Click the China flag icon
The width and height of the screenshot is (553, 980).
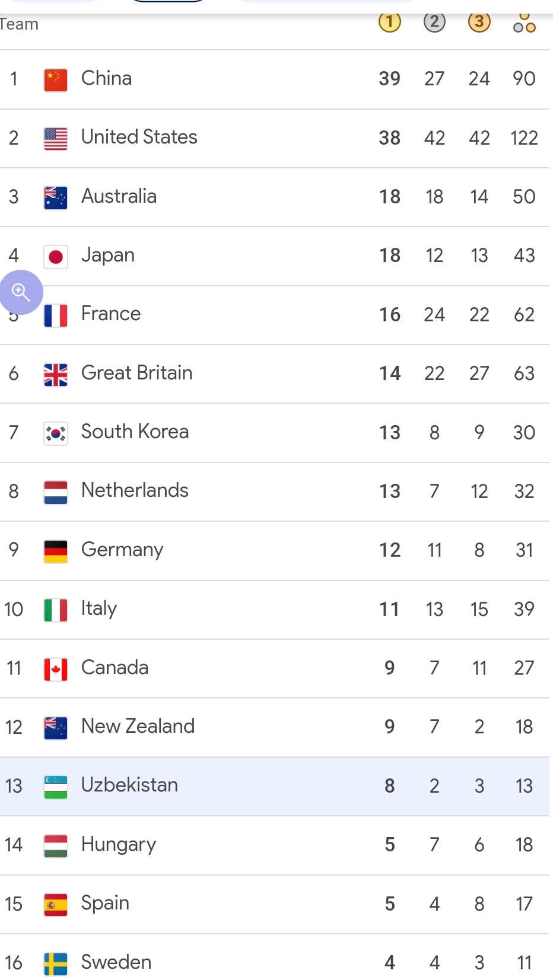tap(56, 79)
